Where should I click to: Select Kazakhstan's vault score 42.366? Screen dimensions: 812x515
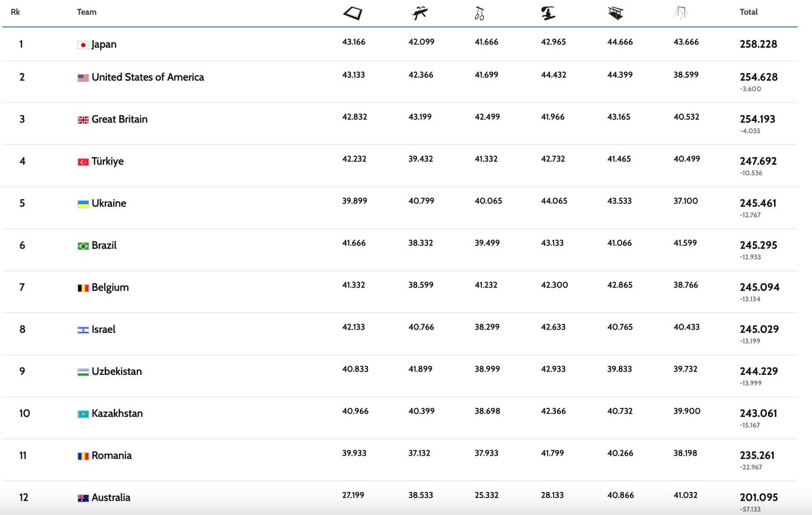[555, 411]
